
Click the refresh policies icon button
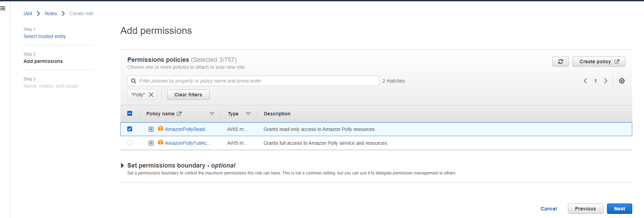(560, 61)
